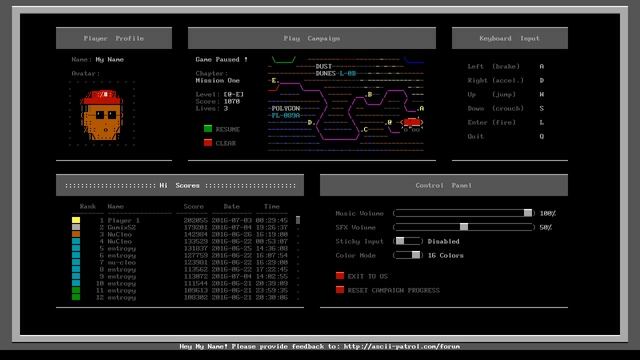The height and width of the screenshot is (360, 640).
Task: Click the Date column header in Hi Scores
Action: point(231,207)
